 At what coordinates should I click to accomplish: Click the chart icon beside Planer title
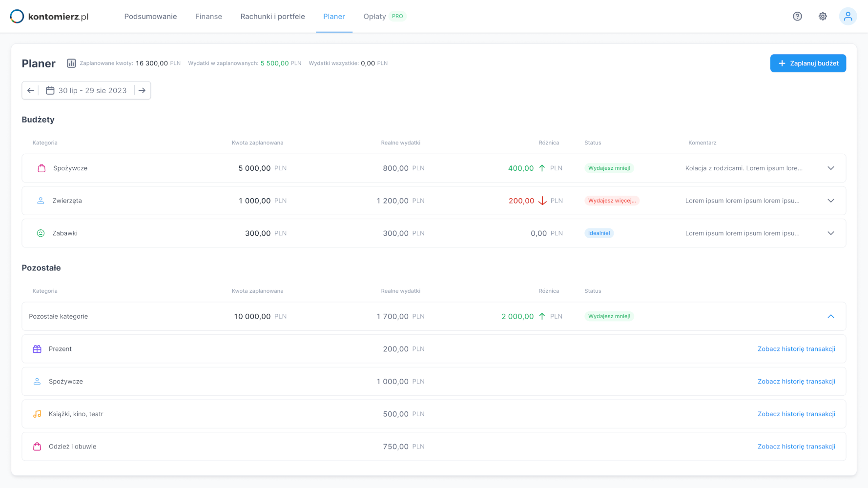[x=71, y=63]
